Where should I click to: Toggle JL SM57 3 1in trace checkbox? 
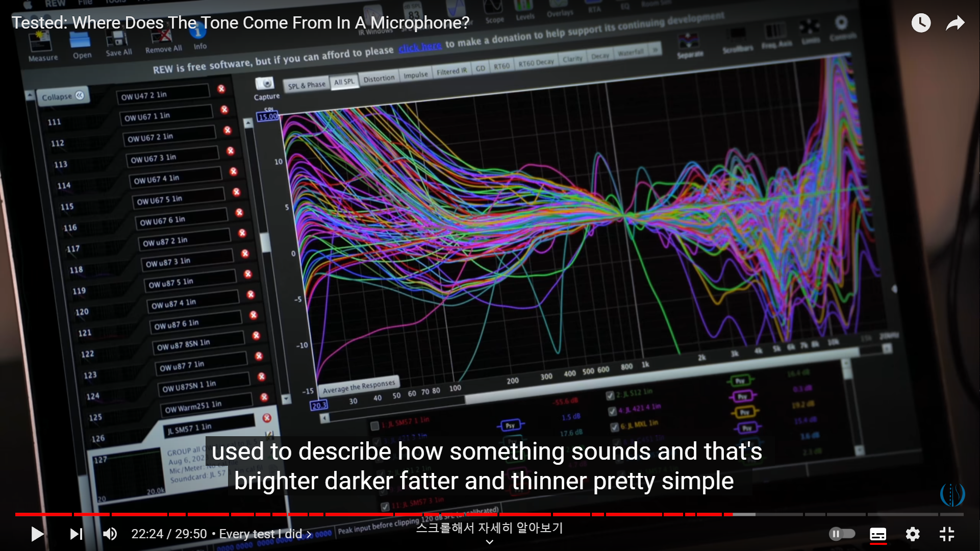(x=385, y=506)
